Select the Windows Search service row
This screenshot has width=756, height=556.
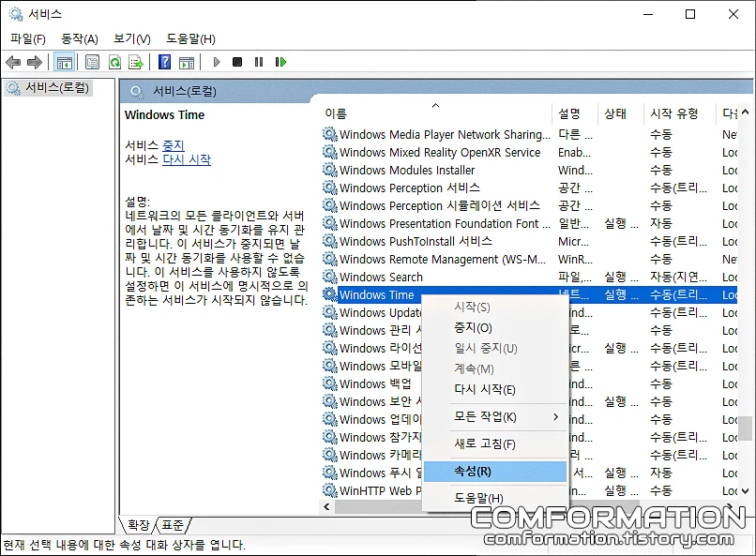coord(528,277)
